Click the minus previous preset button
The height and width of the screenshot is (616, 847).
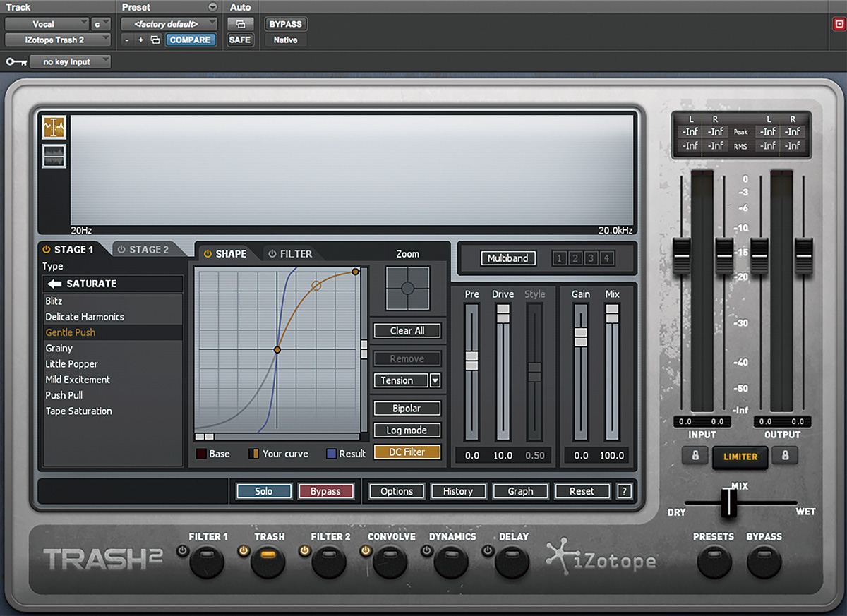click(127, 40)
